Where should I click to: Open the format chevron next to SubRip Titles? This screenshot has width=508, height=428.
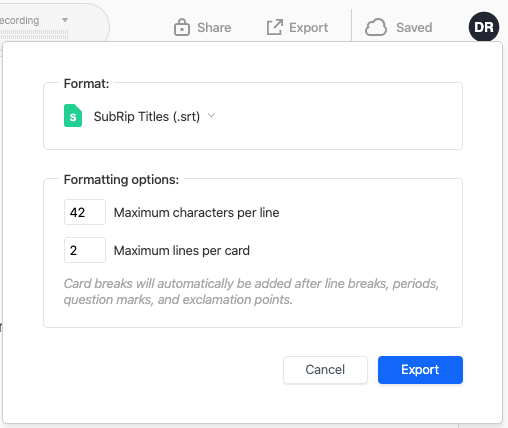click(211, 116)
